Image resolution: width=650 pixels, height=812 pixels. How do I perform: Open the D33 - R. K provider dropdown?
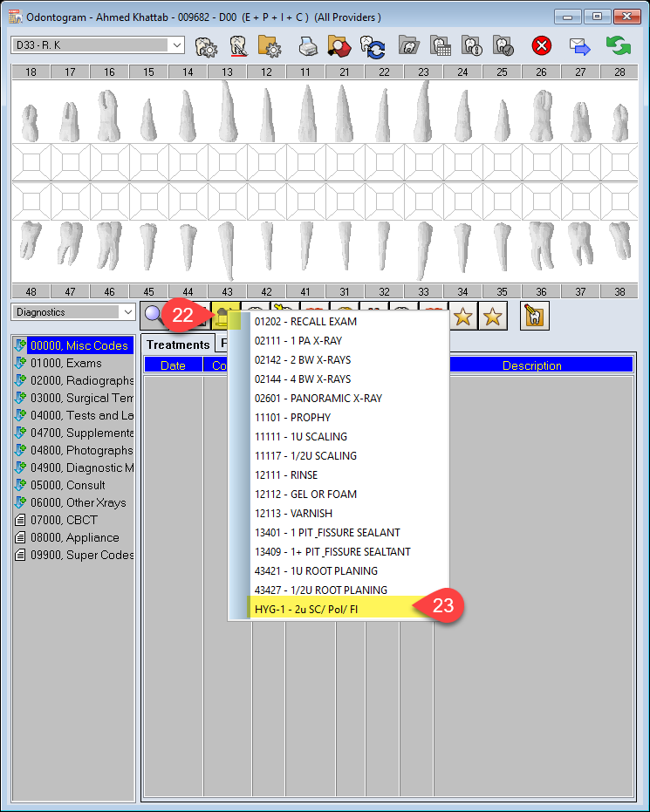tap(98, 45)
